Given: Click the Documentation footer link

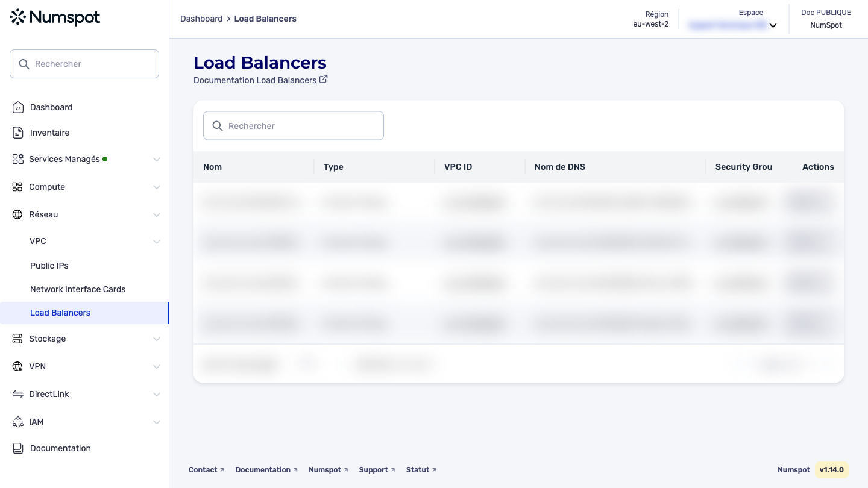Looking at the screenshot, I should pyautogui.click(x=266, y=470).
